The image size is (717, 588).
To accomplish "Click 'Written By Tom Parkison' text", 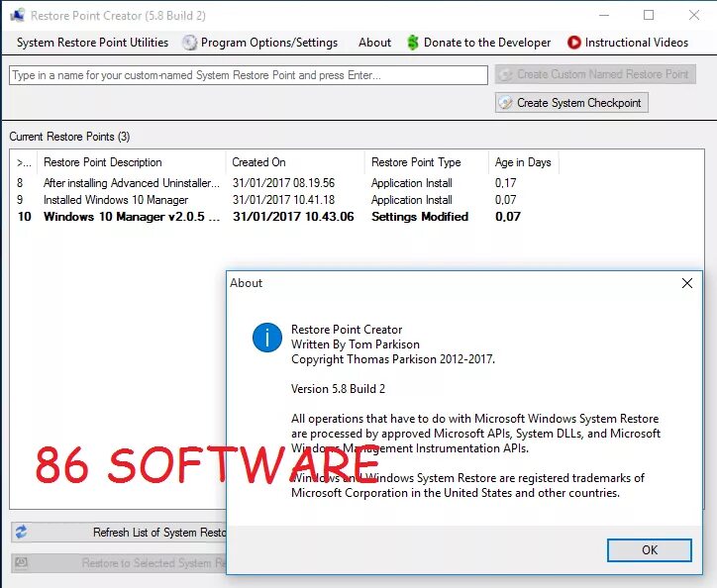I will point(356,344).
